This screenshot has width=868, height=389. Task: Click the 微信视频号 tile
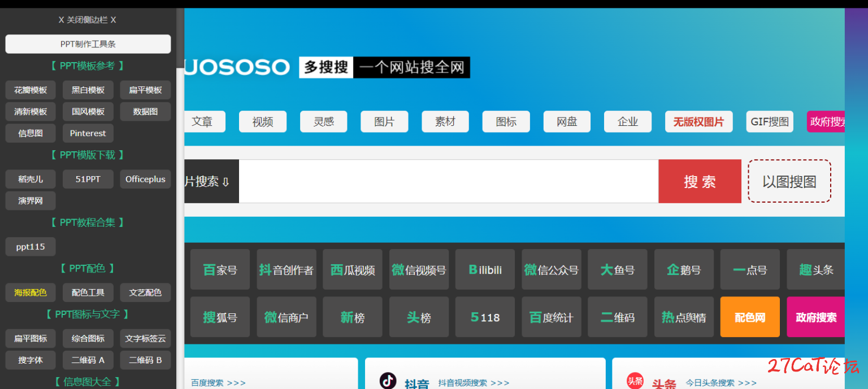[x=419, y=269]
